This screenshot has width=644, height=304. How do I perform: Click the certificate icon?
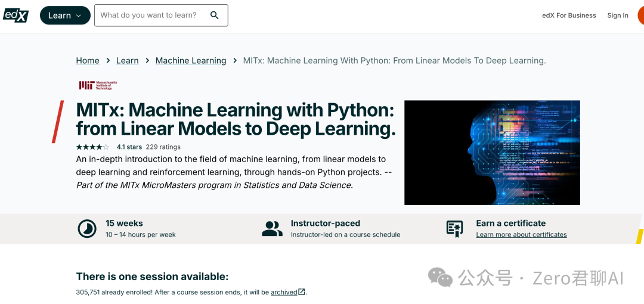(x=454, y=228)
